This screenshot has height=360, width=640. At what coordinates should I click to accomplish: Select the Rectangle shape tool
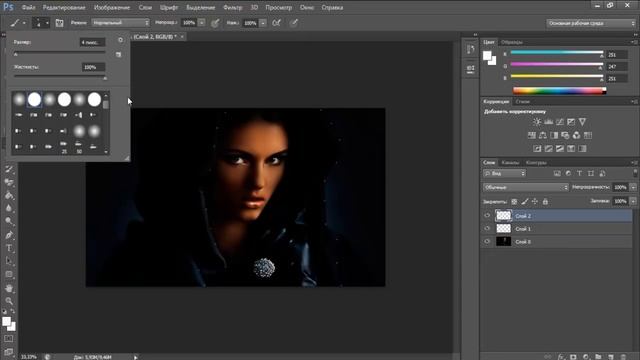pyautogui.click(x=9, y=274)
